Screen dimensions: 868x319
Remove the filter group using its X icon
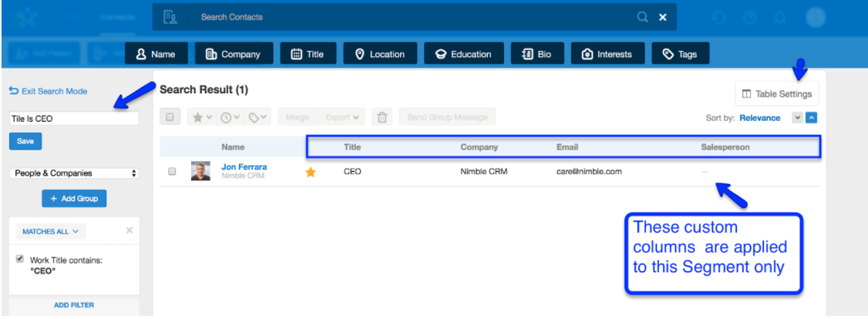(x=129, y=230)
